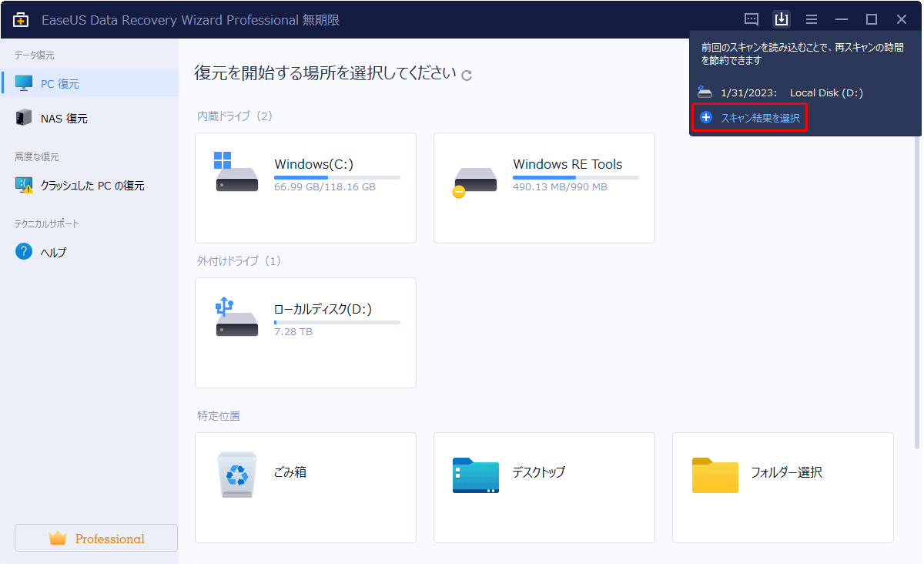Click the drive icon beside 1/31/2023 entry

[x=705, y=92]
